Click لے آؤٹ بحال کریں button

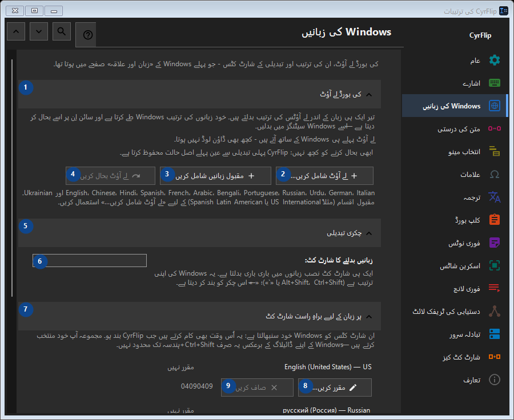[110, 176]
